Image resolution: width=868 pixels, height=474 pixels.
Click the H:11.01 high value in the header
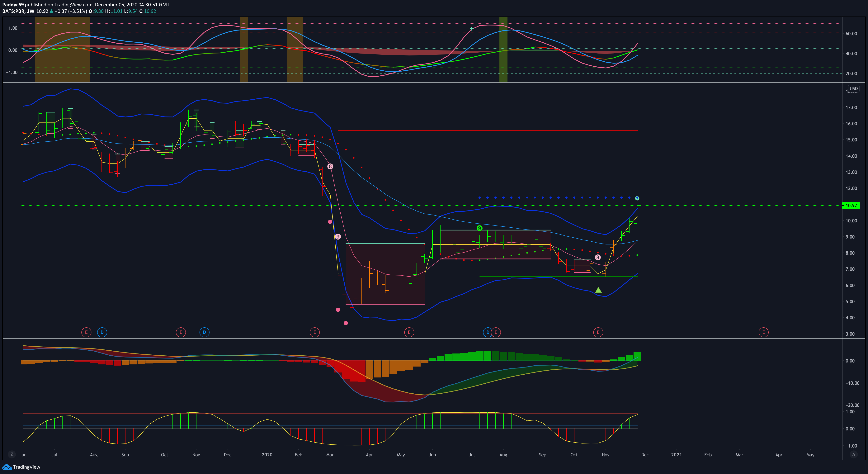[114, 11]
